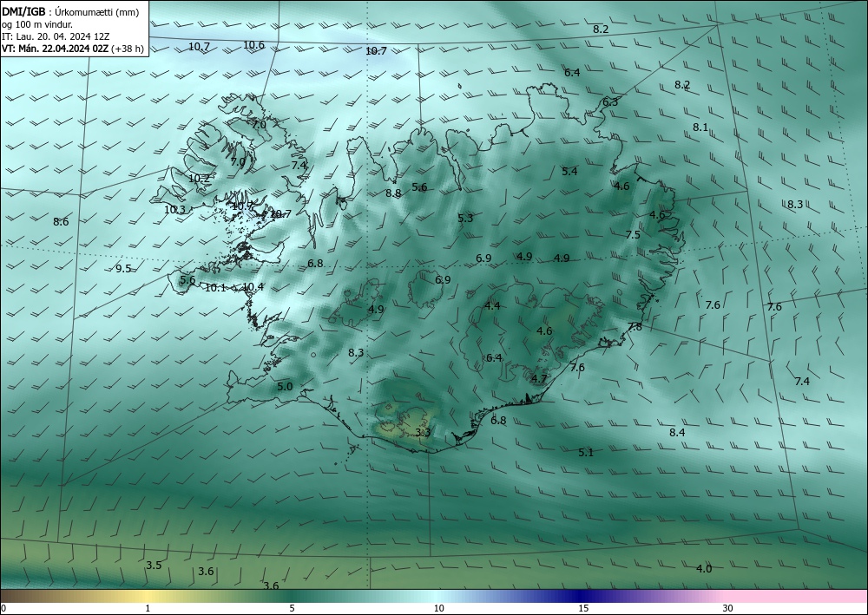Viewport: 868px width, 615px height.
Task: Click the 10.2 value in the Westfjords
Action: click(x=199, y=179)
